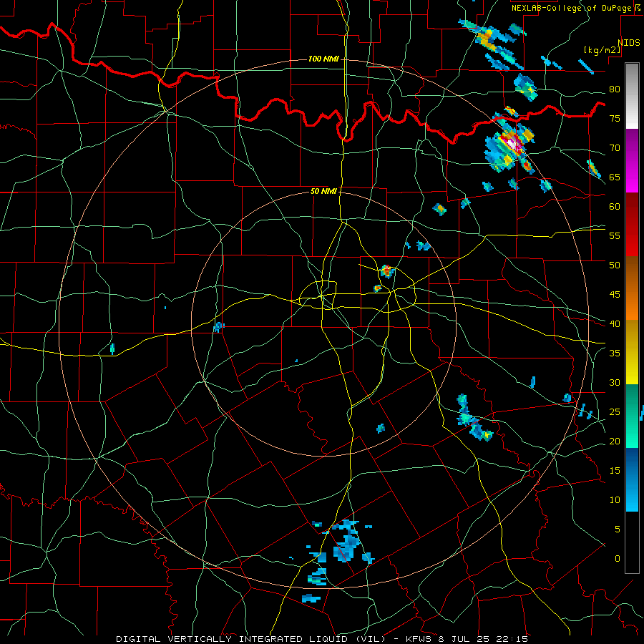Image resolution: width=644 pixels, height=644 pixels.
Task: Click the scale value 20
Action: tap(615, 441)
